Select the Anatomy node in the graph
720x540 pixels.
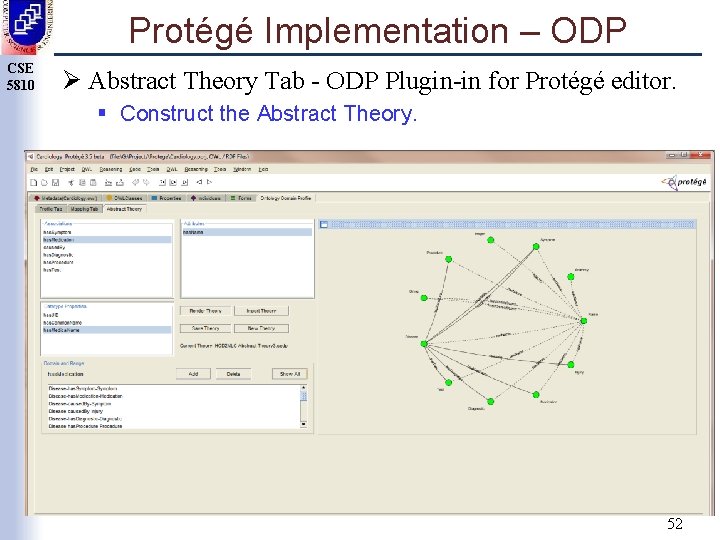pos(570,277)
